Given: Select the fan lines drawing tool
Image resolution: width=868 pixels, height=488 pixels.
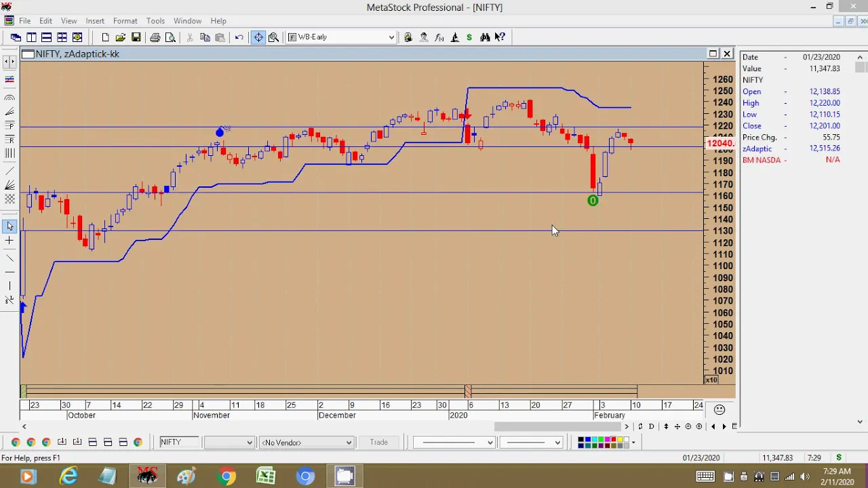Looking at the screenshot, I should (x=9, y=112).
